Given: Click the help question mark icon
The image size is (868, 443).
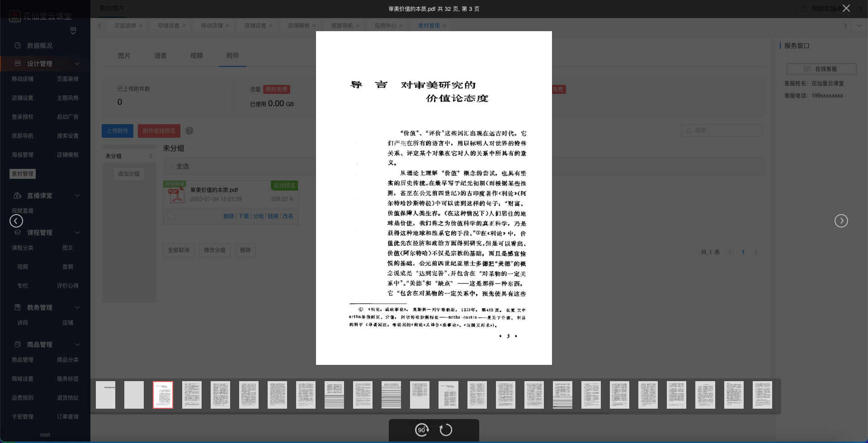Looking at the screenshot, I should click(189, 131).
